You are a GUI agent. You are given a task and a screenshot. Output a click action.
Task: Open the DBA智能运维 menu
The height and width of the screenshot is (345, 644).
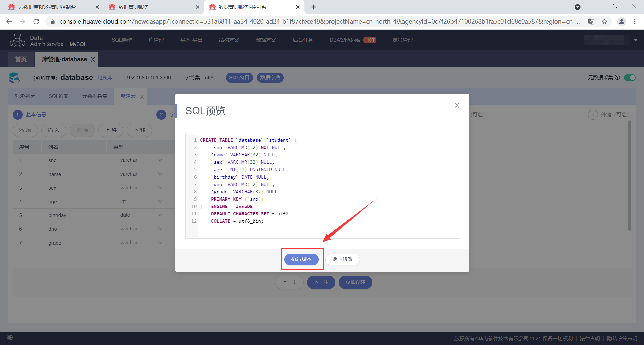(x=345, y=40)
